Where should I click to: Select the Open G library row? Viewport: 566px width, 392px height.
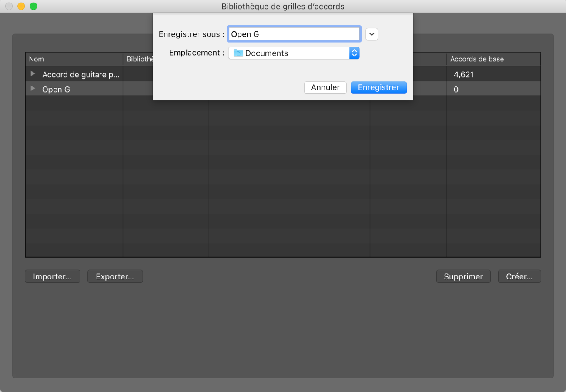point(283,89)
